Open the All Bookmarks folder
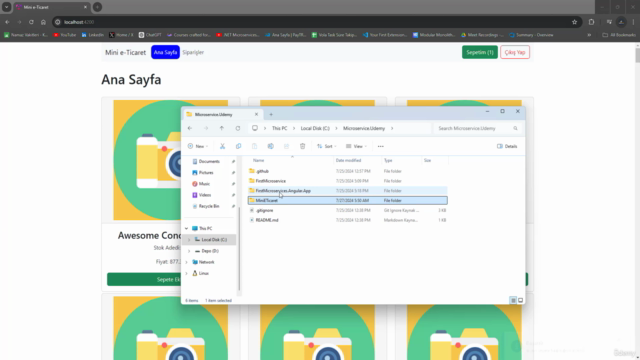 point(619,35)
